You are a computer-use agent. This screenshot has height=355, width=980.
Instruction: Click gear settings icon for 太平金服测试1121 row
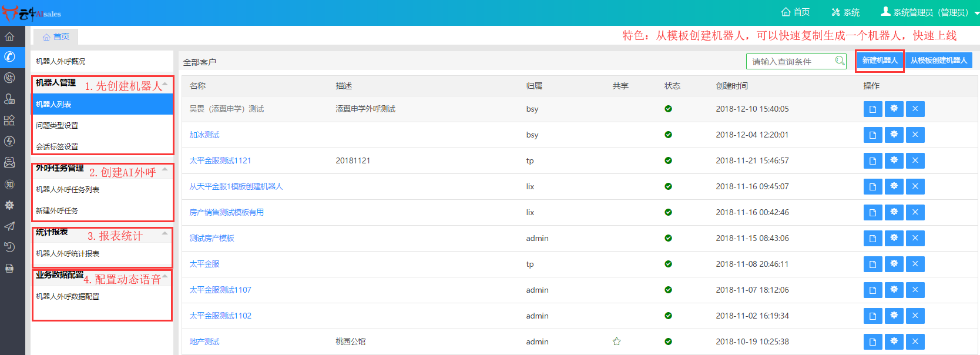894,160
